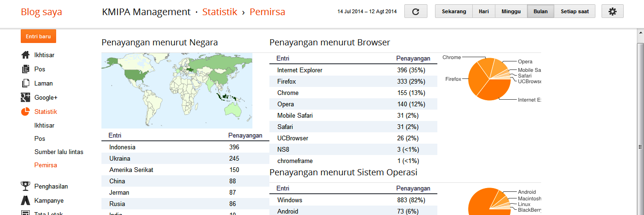Click the Opera browser table row
Viewport: 644px width, 215px height.
click(353, 104)
